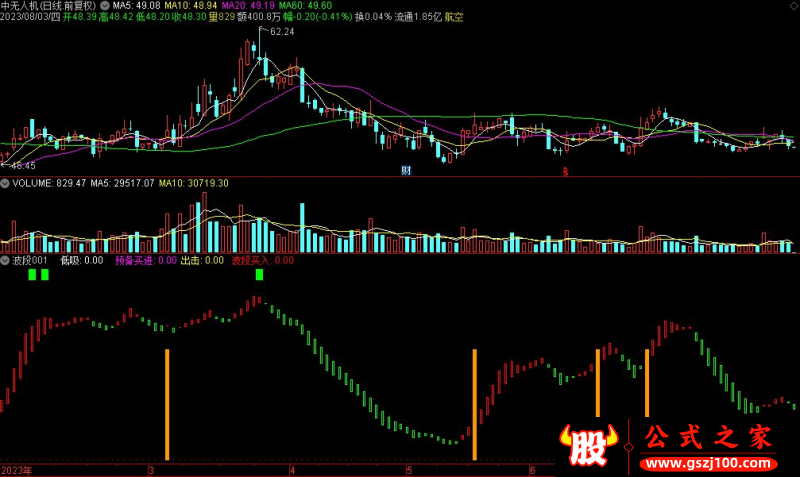
Task: Click the MA60: 49.60 label
Action: click(x=305, y=6)
